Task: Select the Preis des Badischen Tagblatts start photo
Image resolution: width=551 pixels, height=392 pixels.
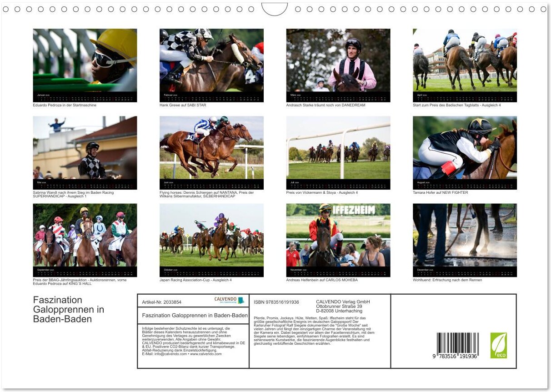Action: [465, 60]
